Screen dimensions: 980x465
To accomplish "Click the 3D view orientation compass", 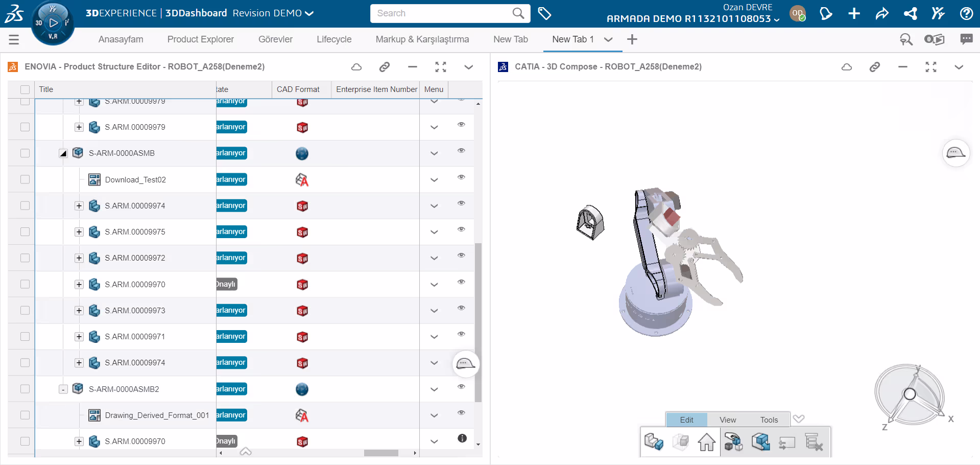I will point(910,394).
